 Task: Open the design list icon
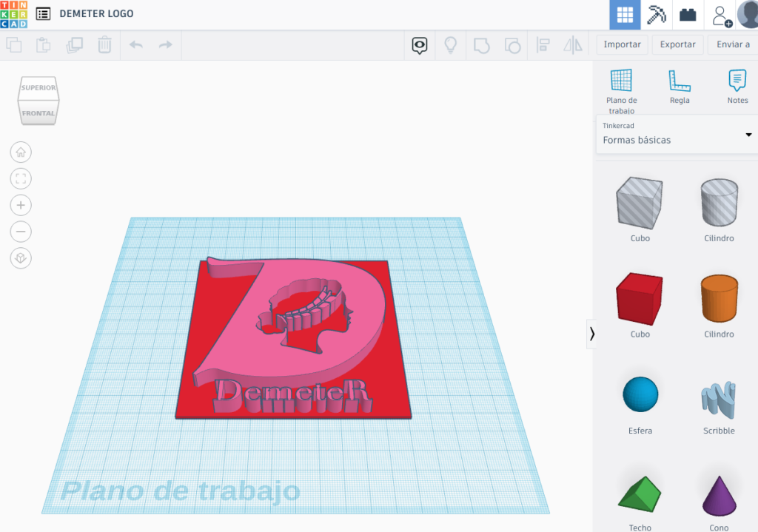coord(44,14)
